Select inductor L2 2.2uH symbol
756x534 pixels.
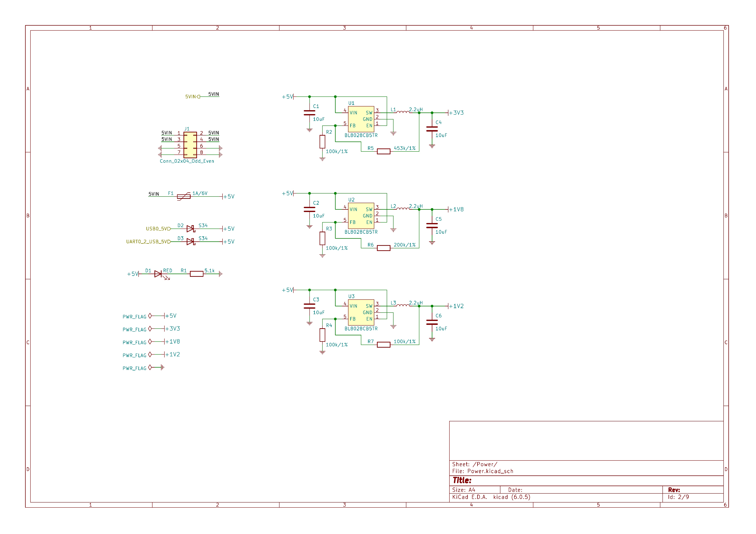(403, 209)
